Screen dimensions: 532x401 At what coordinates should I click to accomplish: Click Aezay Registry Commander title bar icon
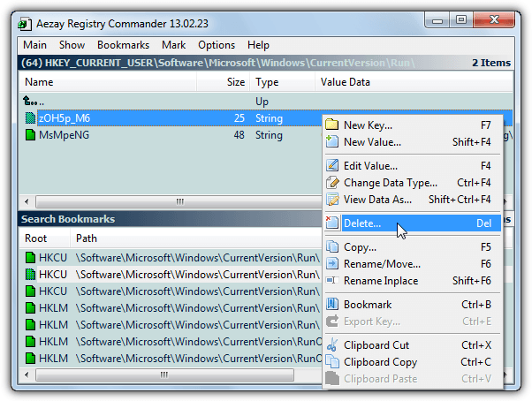[25, 24]
